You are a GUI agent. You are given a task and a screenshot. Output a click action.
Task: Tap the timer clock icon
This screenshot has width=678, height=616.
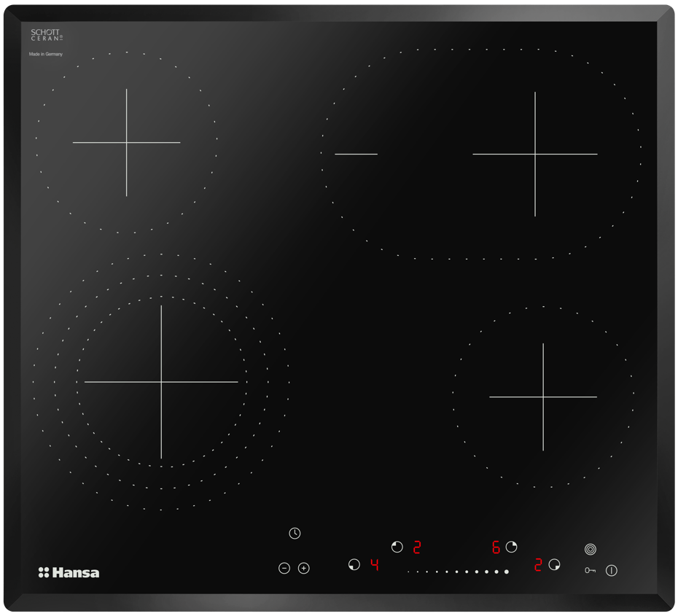pyautogui.click(x=295, y=533)
